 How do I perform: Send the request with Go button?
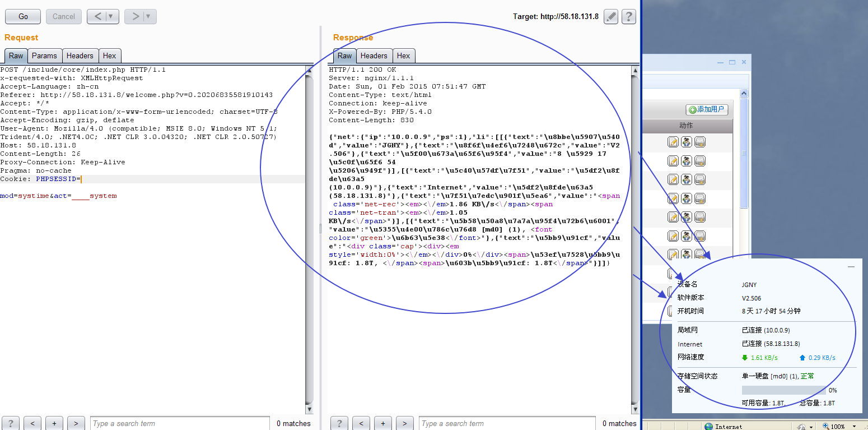pyautogui.click(x=23, y=17)
